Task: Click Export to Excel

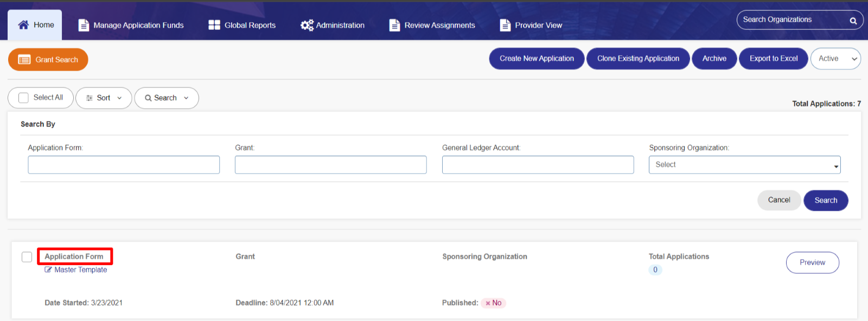Action: pos(774,59)
